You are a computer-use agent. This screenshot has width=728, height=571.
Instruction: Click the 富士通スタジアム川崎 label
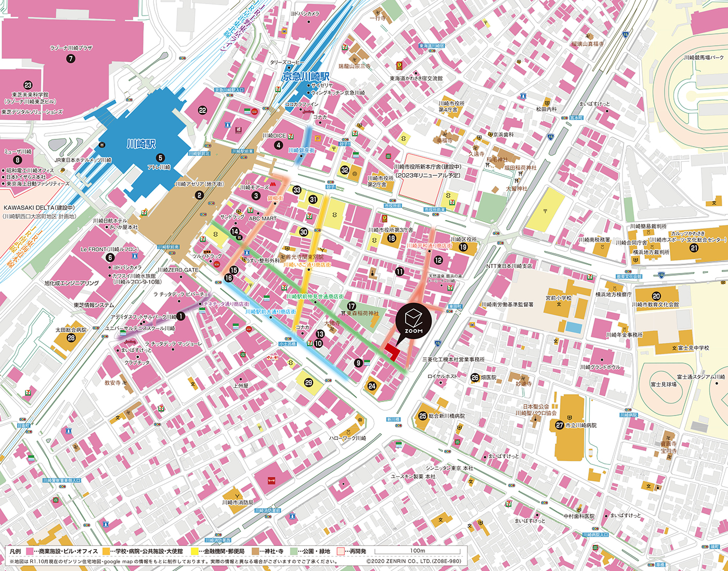click(700, 377)
